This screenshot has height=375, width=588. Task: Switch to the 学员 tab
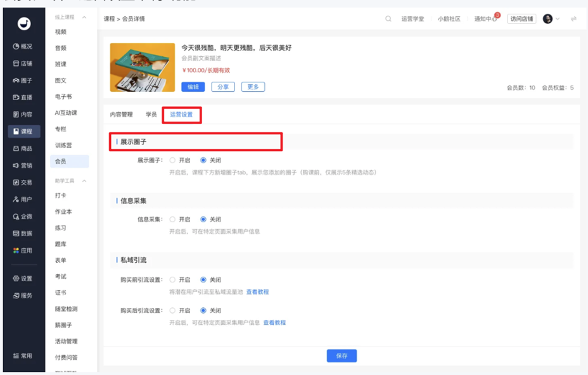(x=151, y=115)
